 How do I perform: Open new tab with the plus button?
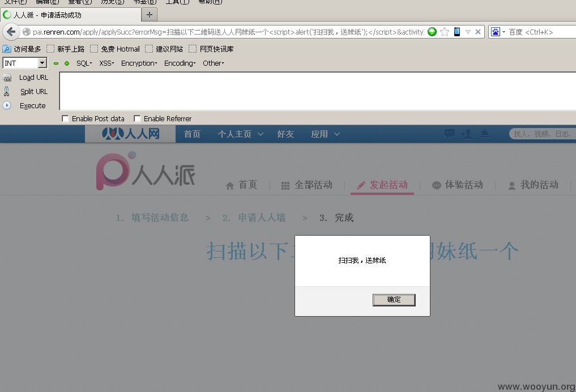(150, 15)
